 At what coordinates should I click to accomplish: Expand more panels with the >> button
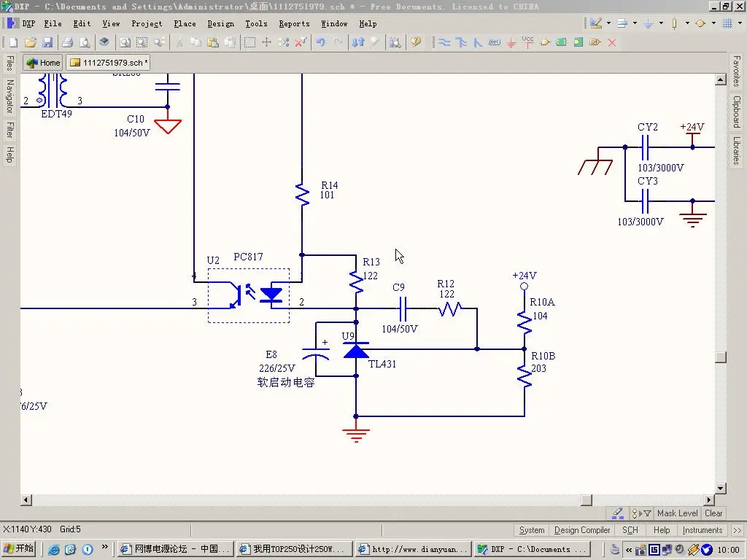(x=738, y=530)
